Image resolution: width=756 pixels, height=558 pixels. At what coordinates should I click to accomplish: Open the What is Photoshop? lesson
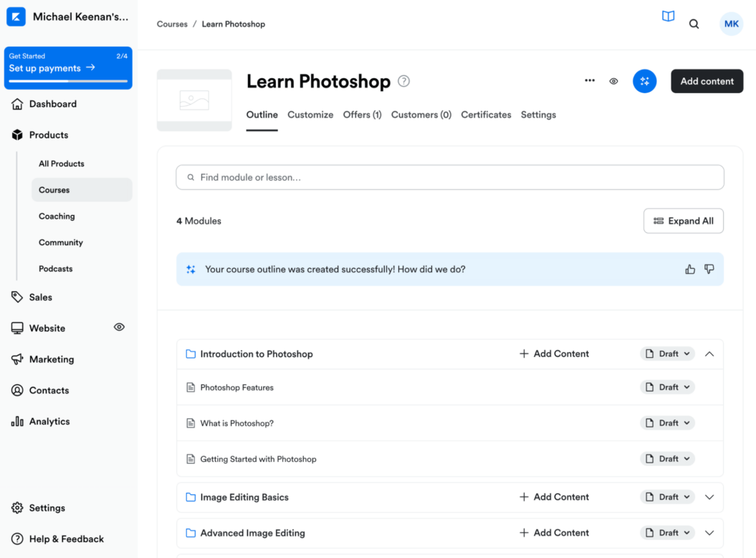236,423
